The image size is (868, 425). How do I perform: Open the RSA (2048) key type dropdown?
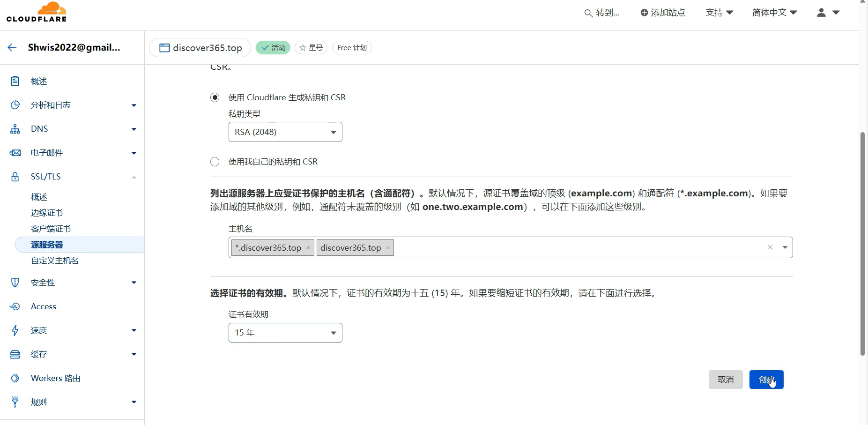(x=285, y=132)
